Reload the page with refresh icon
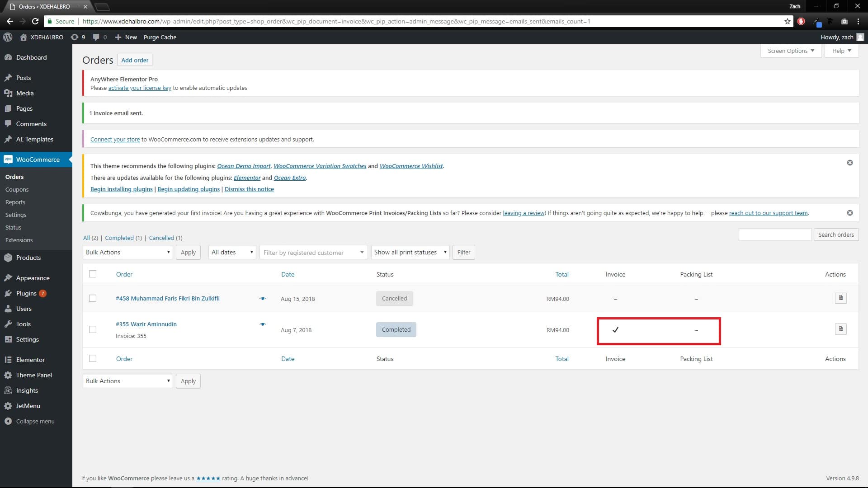 (x=35, y=21)
